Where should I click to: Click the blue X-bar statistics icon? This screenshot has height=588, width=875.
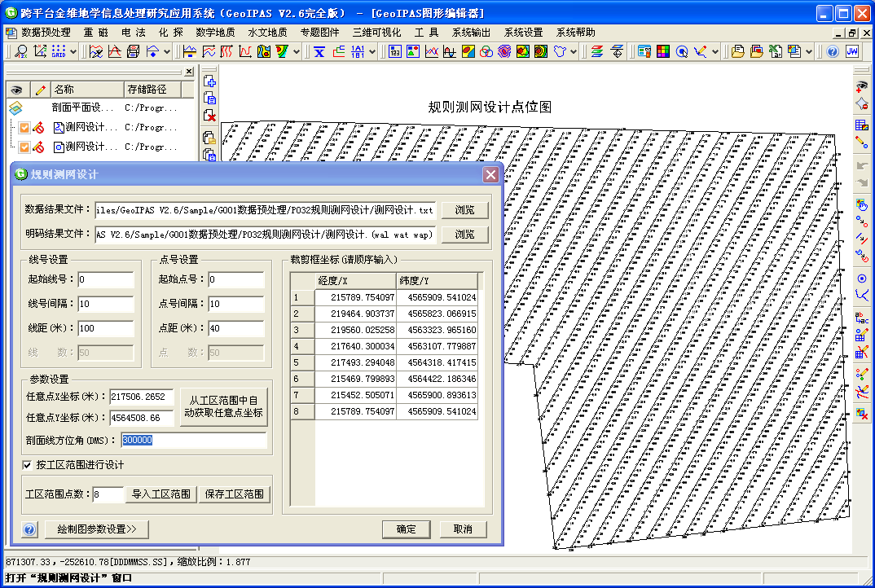click(x=319, y=52)
